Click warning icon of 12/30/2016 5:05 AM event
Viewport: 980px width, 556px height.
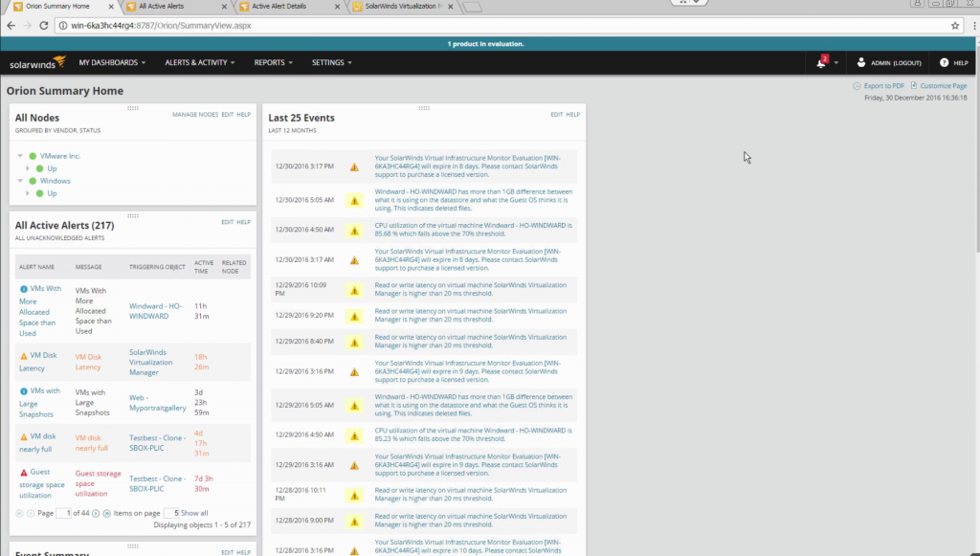(x=354, y=201)
